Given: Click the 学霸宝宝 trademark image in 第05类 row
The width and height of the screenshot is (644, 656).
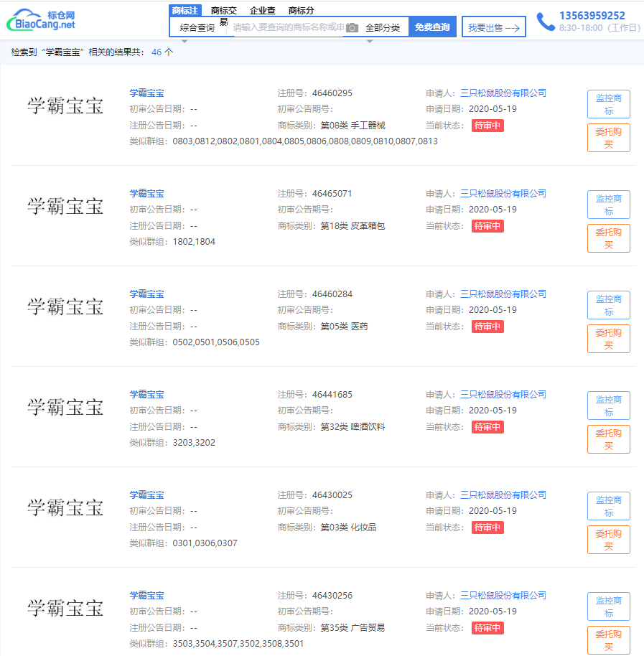Looking at the screenshot, I should 65,306.
